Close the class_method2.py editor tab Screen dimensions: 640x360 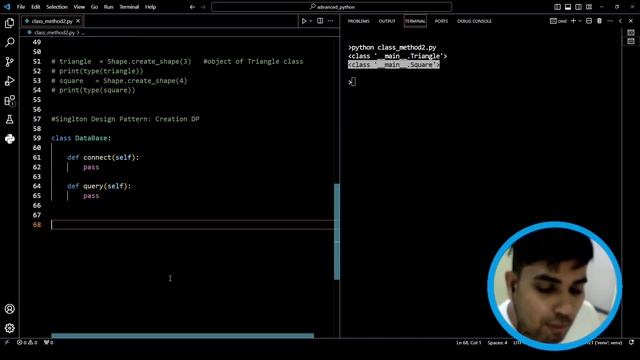coord(78,21)
